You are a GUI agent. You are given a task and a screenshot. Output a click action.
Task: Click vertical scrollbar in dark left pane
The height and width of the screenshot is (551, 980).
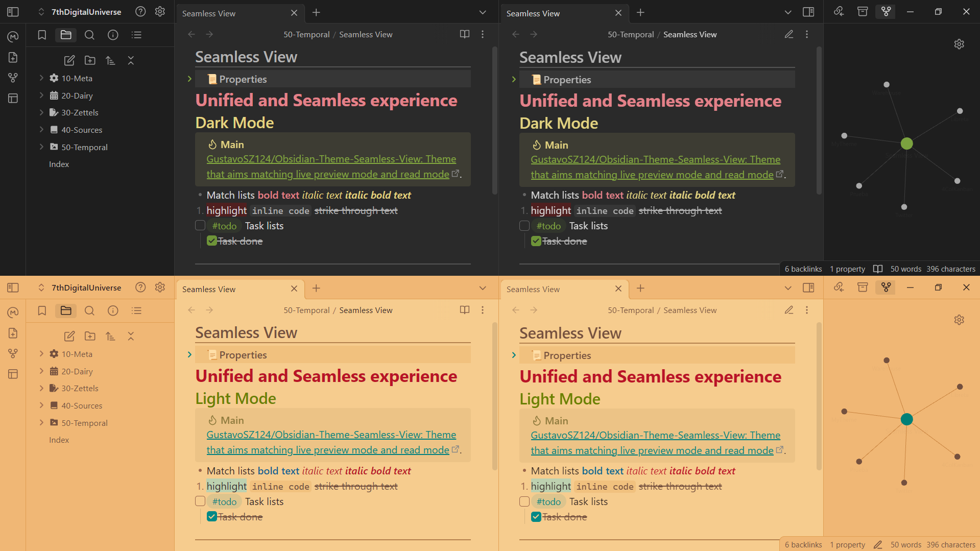tap(494, 120)
